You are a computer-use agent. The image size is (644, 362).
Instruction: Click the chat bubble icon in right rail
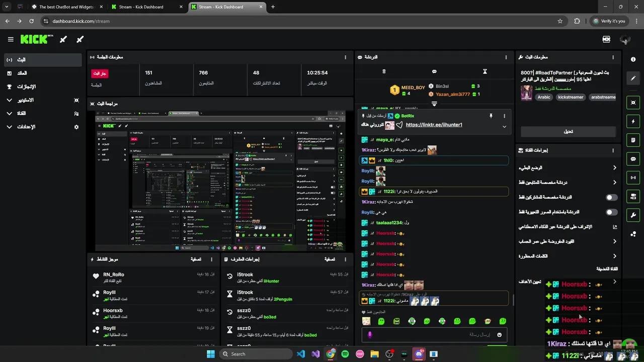633,159
